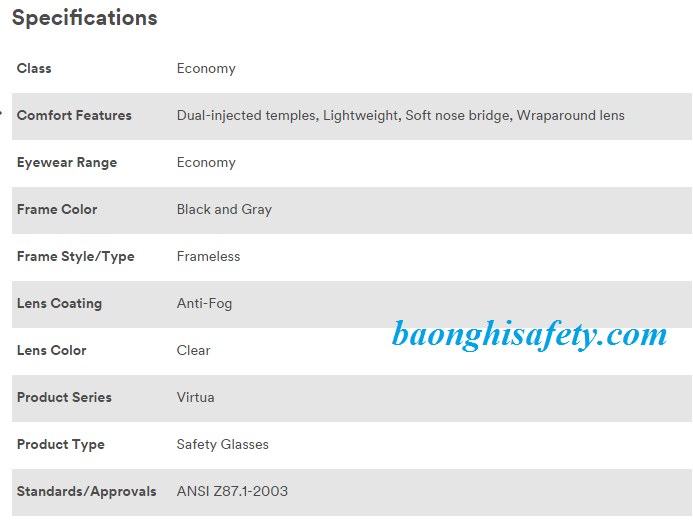Click the ANSI Z87.1-2003 standard value

pyautogui.click(x=232, y=491)
